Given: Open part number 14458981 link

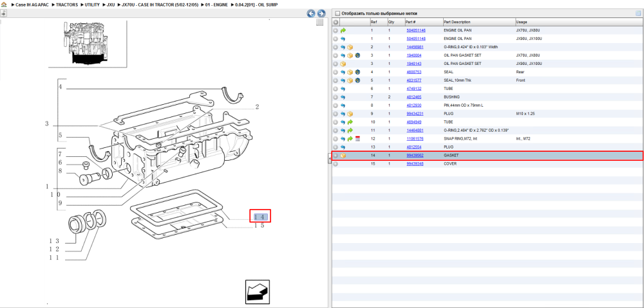Looking at the screenshot, I should [414, 47].
